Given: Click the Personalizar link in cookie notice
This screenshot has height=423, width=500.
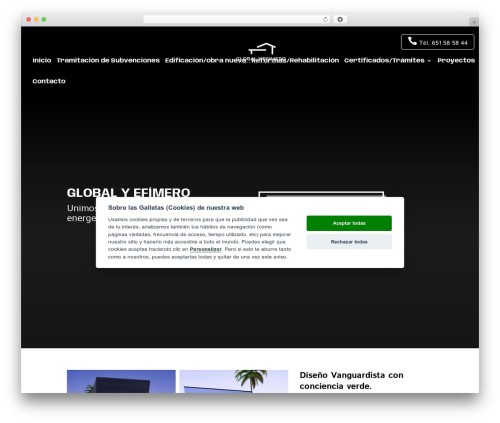Looking at the screenshot, I should click(205, 249).
